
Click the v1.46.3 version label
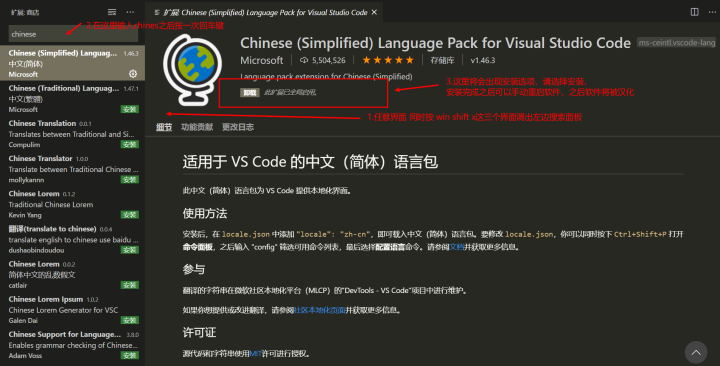[x=483, y=60]
